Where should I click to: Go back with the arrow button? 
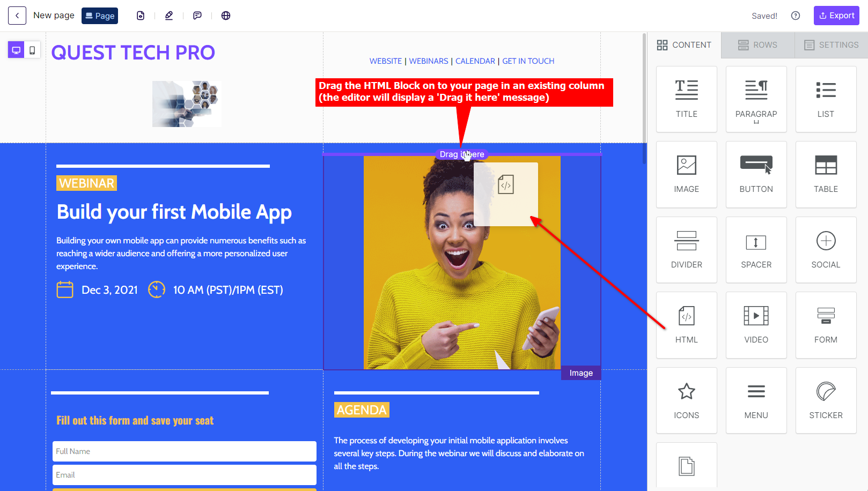[x=17, y=16]
